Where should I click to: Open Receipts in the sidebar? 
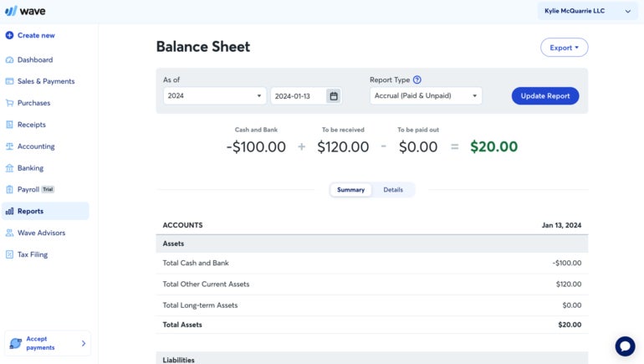(x=32, y=125)
